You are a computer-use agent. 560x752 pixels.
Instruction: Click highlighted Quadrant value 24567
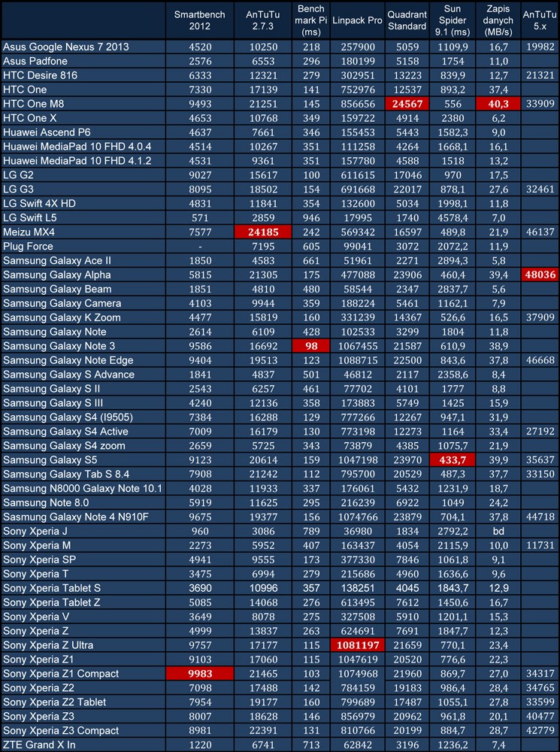pyautogui.click(x=407, y=104)
